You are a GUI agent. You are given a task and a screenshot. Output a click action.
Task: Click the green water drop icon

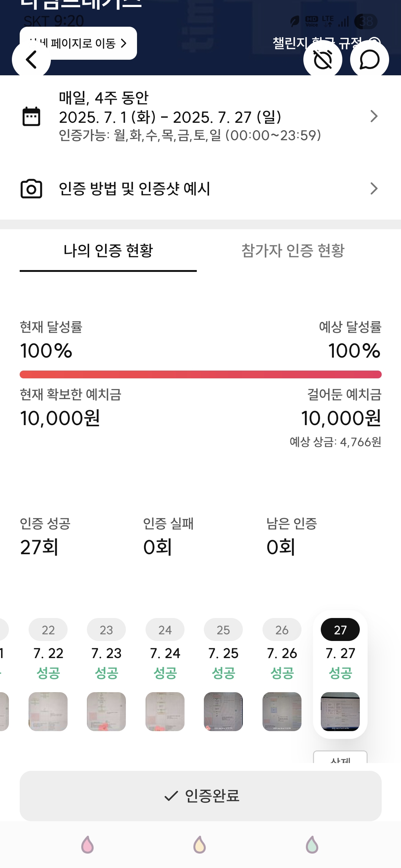click(x=312, y=845)
